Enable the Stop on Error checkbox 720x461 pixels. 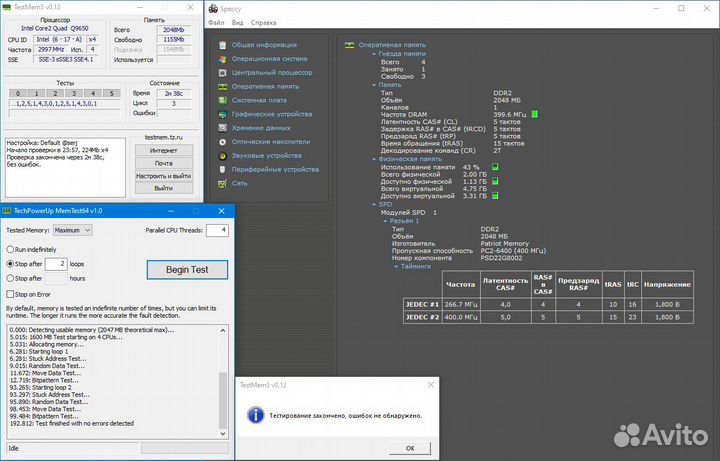point(10,295)
